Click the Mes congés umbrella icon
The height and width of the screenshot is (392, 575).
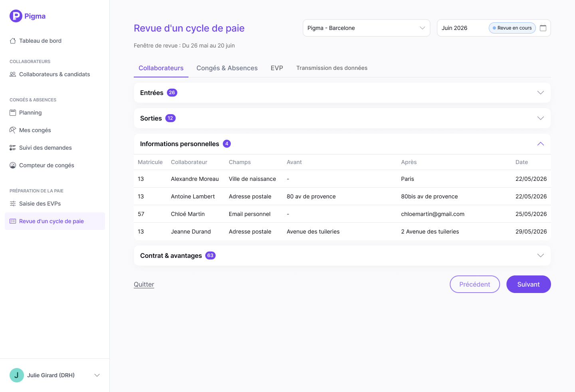click(13, 130)
